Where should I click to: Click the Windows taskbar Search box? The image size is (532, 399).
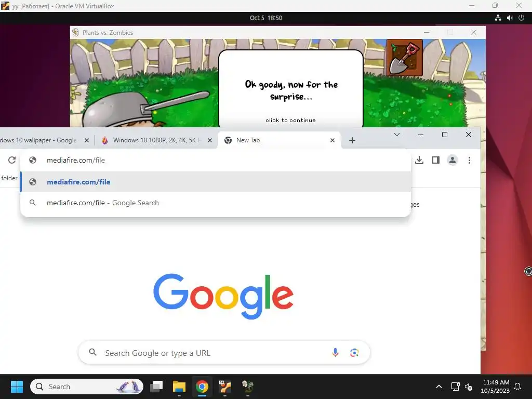click(87, 387)
